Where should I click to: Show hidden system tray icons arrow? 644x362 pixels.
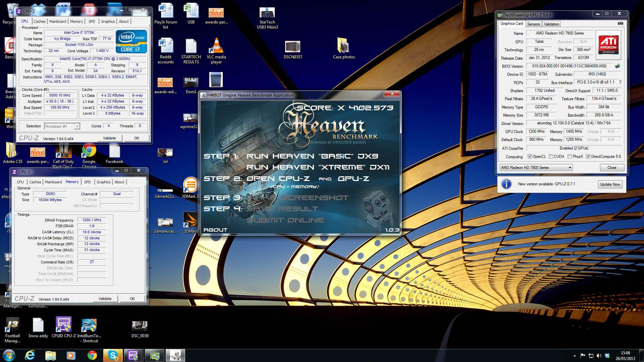575,356
